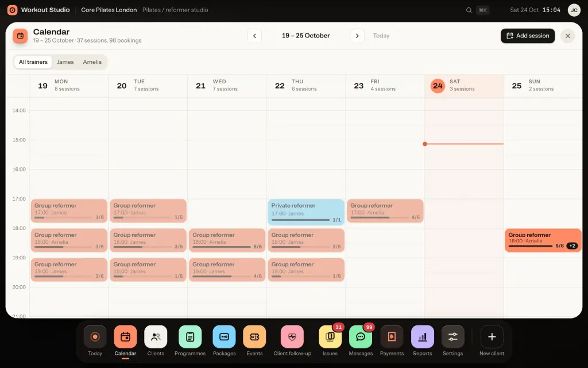
Task: Click the Friday session 4/6 capacity bar
Action: point(380,217)
